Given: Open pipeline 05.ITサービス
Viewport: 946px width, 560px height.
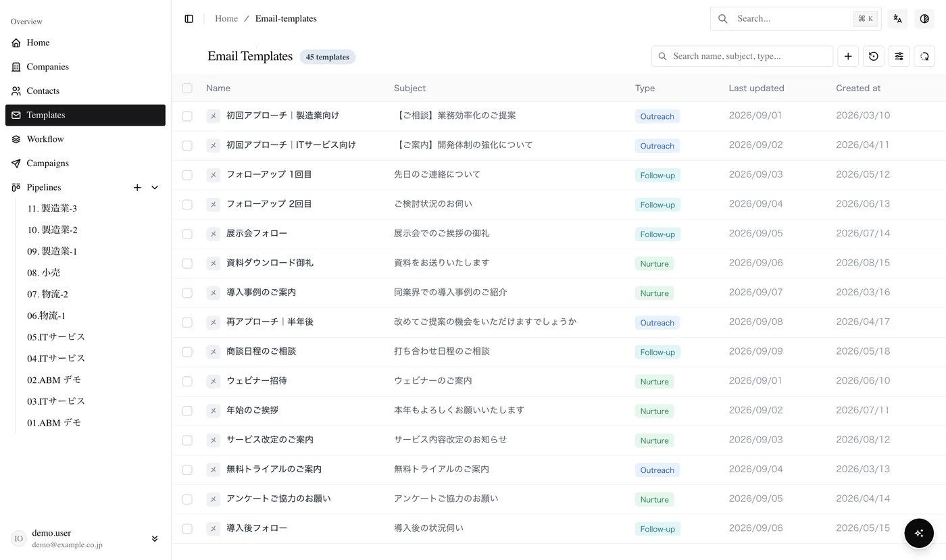Looking at the screenshot, I should click(56, 337).
